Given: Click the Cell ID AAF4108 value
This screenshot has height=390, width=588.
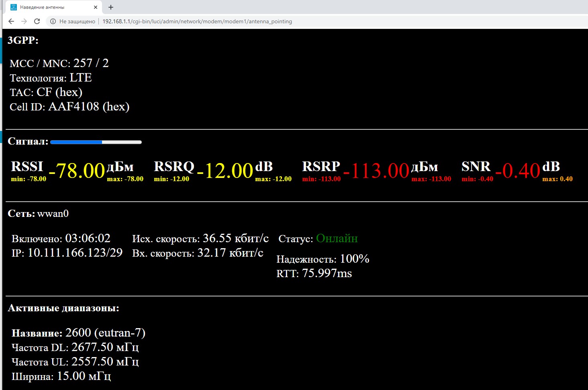Looking at the screenshot, I should click(89, 106).
